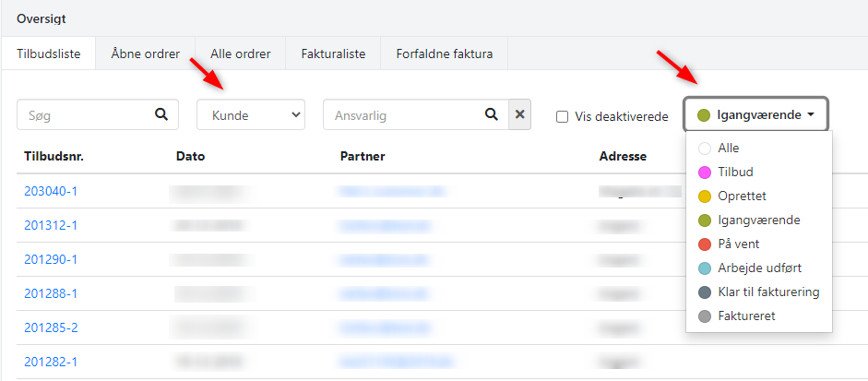
Task: Choose Arbejde udført status
Action: [759, 268]
